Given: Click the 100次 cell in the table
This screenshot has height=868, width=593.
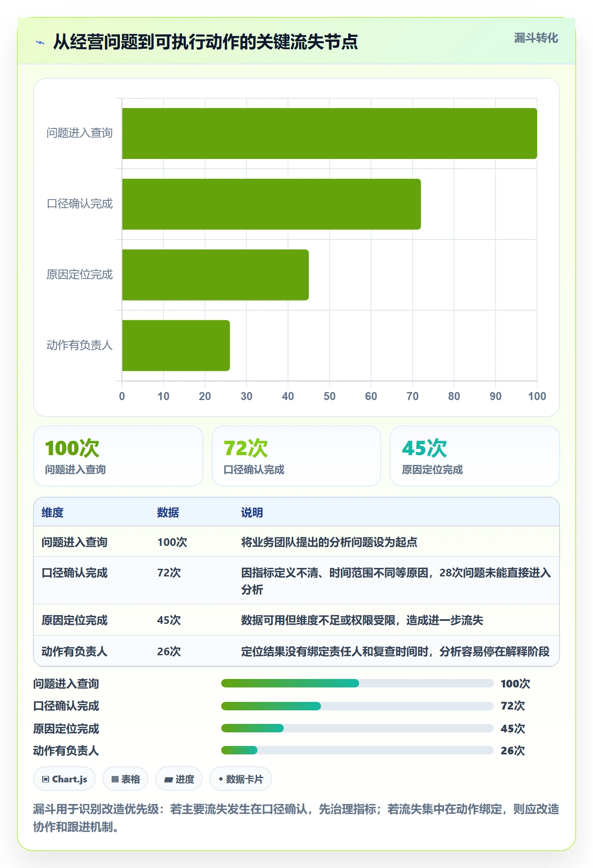Looking at the screenshot, I should click(x=172, y=542).
